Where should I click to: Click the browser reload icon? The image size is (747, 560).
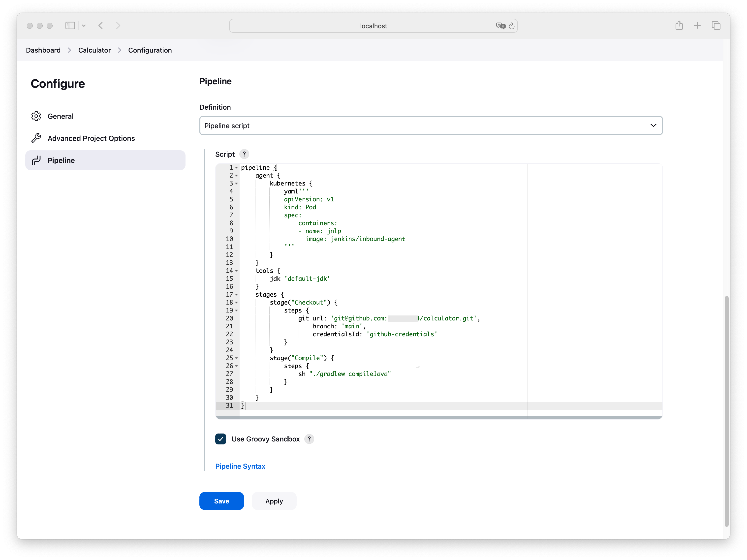pos(512,26)
